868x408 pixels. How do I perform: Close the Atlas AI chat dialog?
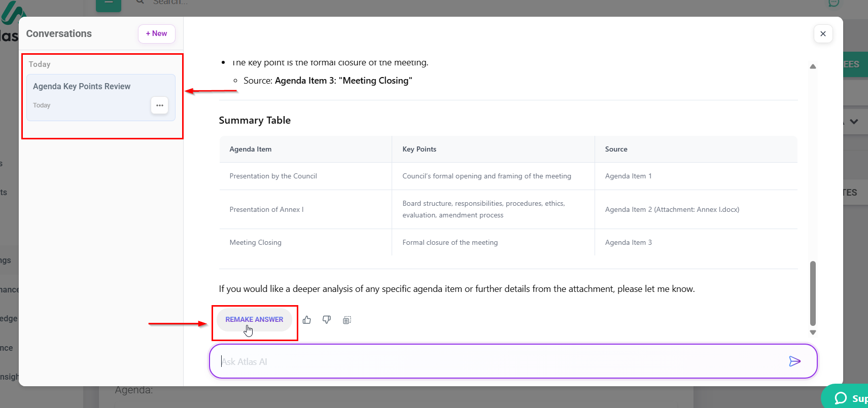[823, 34]
